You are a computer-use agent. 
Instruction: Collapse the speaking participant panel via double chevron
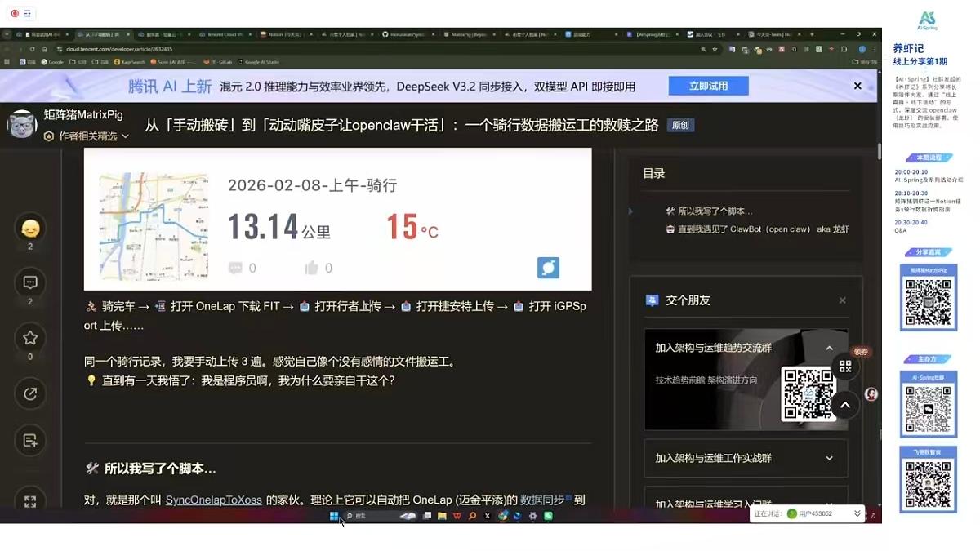(x=856, y=513)
